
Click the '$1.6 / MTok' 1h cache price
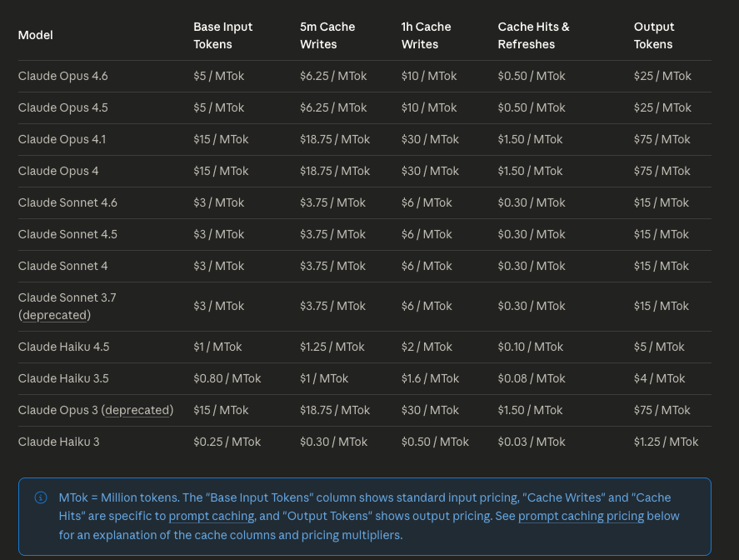coord(430,378)
